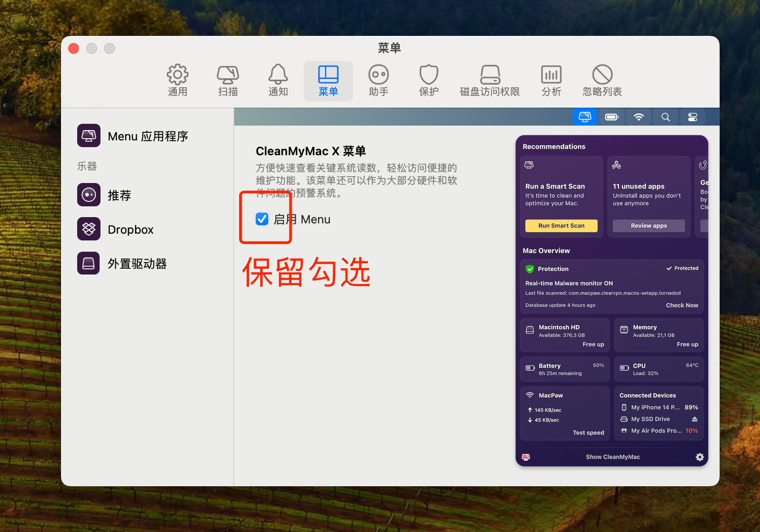Click the battery icon in preview menu bar
Image resolution: width=760 pixels, height=532 pixels.
pyautogui.click(x=612, y=117)
